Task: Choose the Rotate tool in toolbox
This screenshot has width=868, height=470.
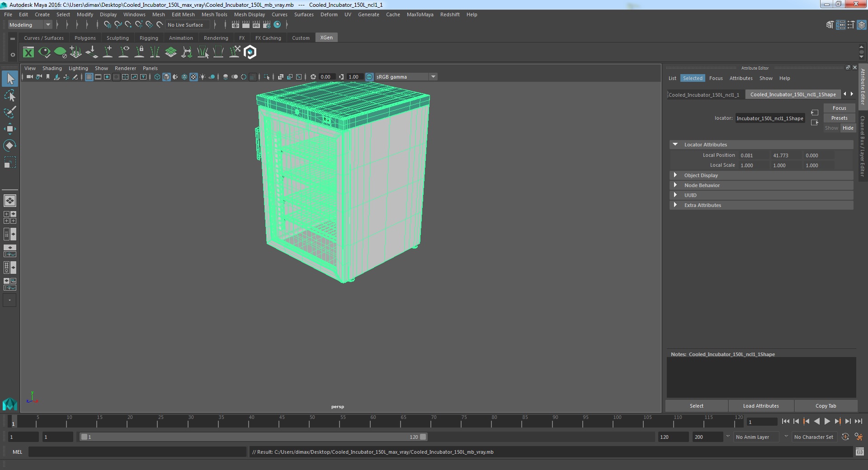Action: tap(9, 145)
